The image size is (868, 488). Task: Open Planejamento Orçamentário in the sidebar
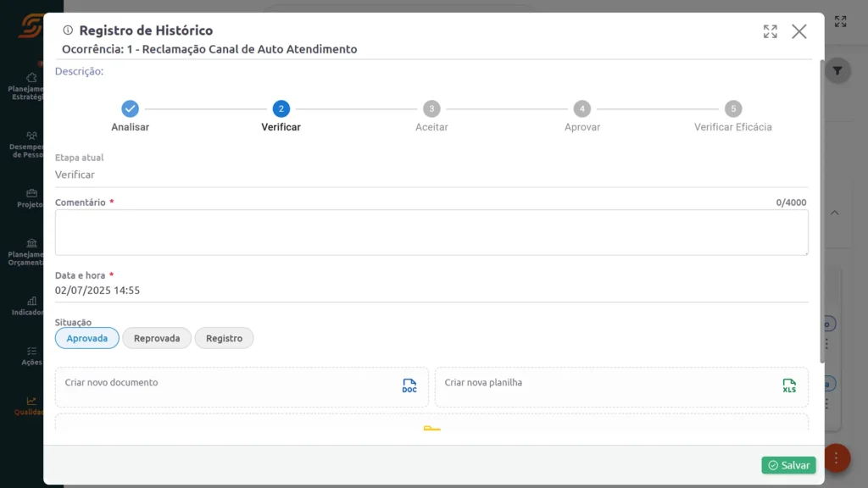click(26, 252)
